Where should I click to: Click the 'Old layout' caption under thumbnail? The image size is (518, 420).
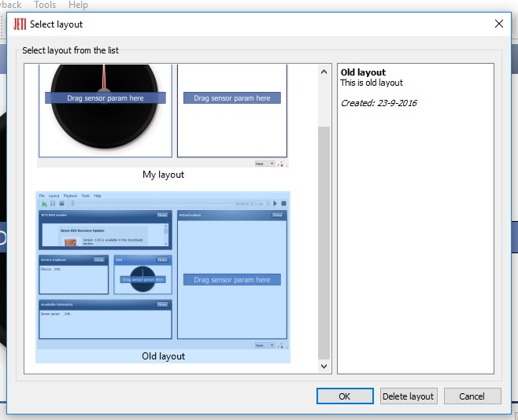tap(163, 356)
